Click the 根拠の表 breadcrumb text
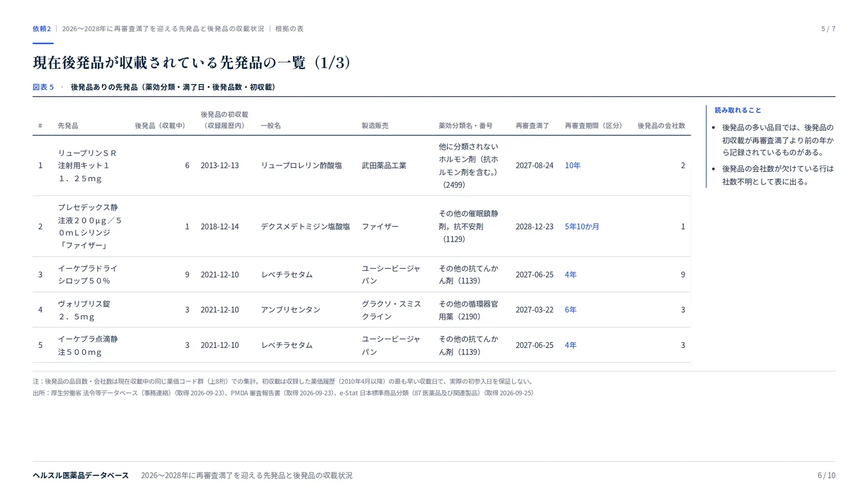 [x=289, y=29]
